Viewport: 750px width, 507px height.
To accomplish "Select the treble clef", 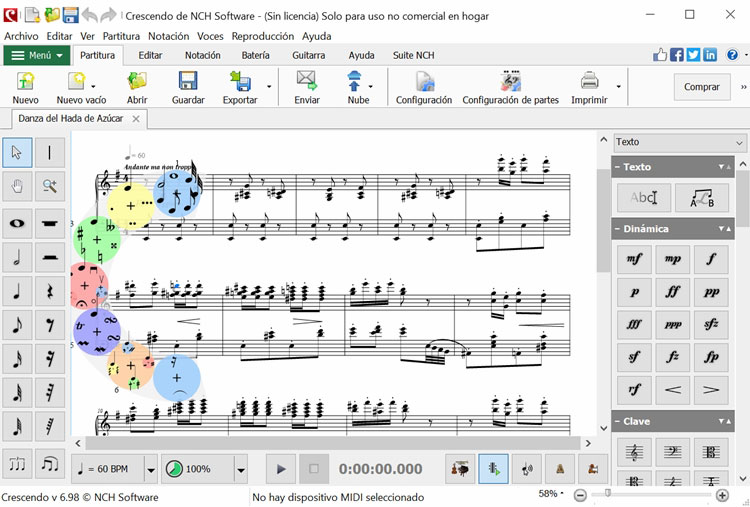I will (634, 452).
